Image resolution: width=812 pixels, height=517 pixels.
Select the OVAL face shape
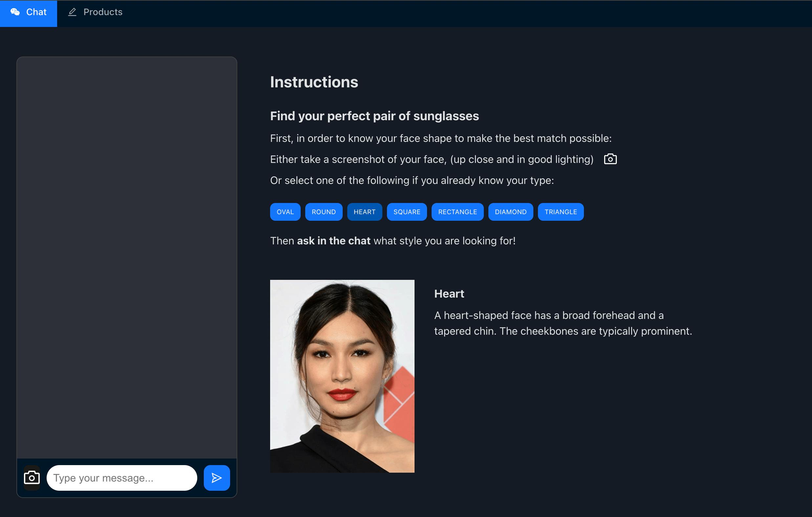tap(285, 212)
